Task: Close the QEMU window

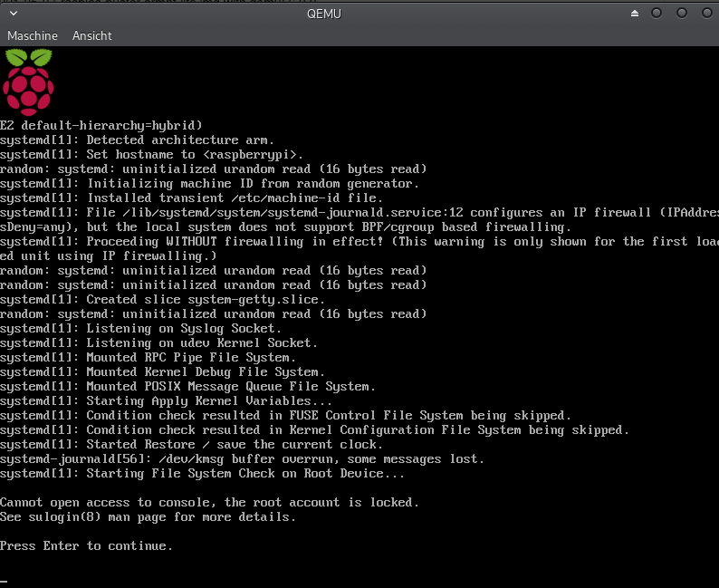Action: point(707,14)
